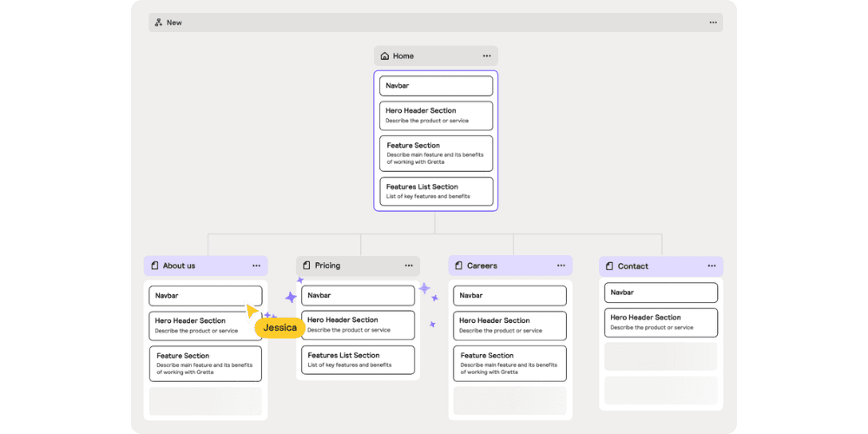
Task: Select Hero Header Section in About us
Action: pos(206,326)
